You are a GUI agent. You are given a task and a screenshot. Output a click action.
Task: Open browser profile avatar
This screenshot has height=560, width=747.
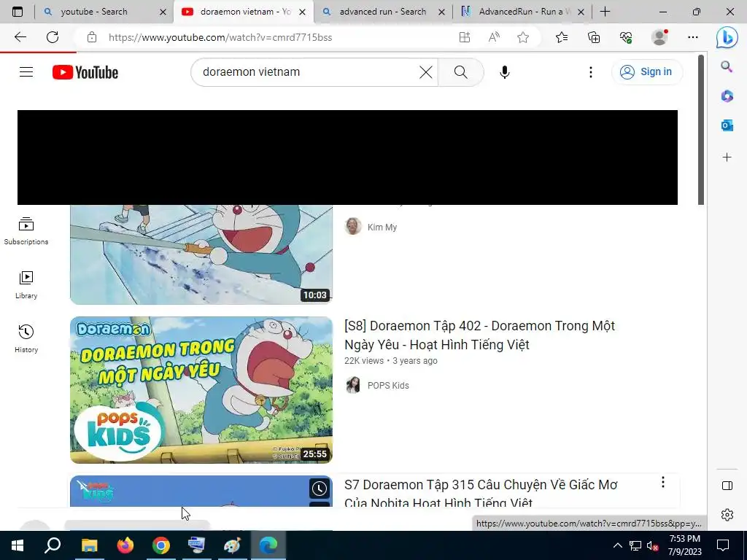pyautogui.click(x=659, y=37)
